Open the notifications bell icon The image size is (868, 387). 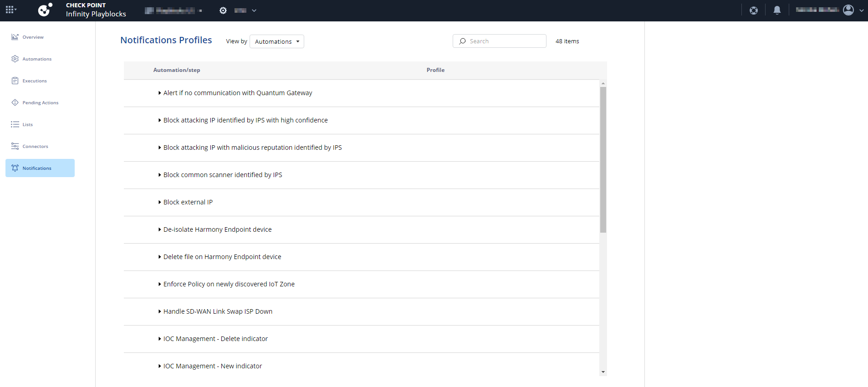(777, 10)
